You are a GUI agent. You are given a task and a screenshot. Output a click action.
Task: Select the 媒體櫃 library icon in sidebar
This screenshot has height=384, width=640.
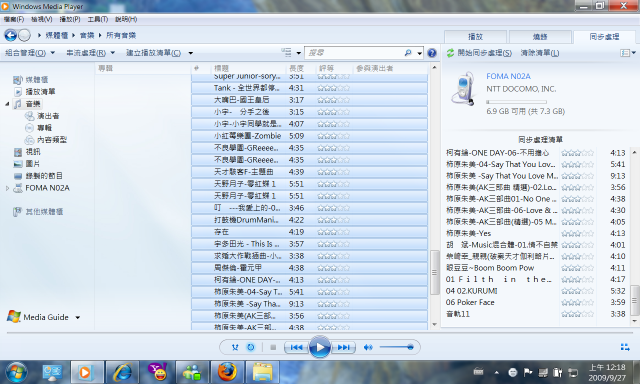click(x=18, y=80)
